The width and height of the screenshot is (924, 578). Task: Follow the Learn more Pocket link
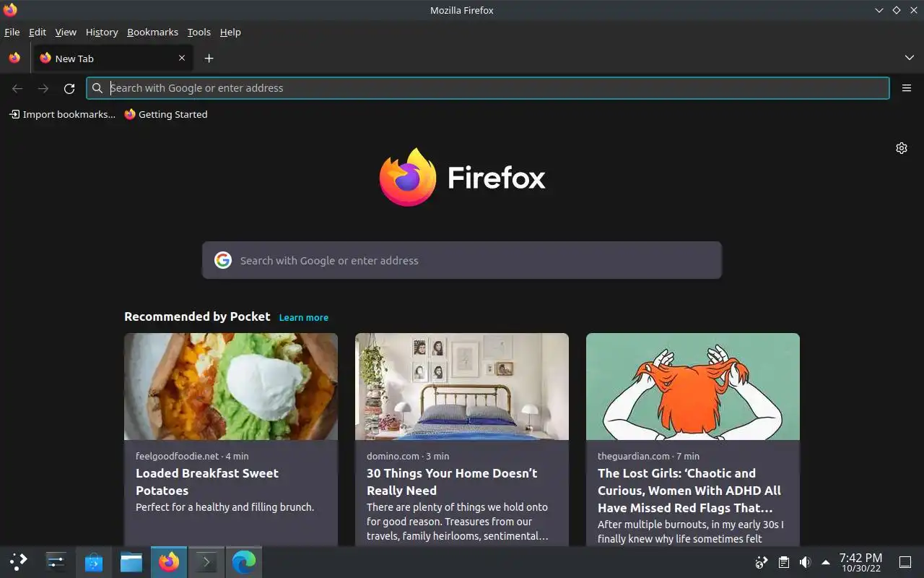304,317
